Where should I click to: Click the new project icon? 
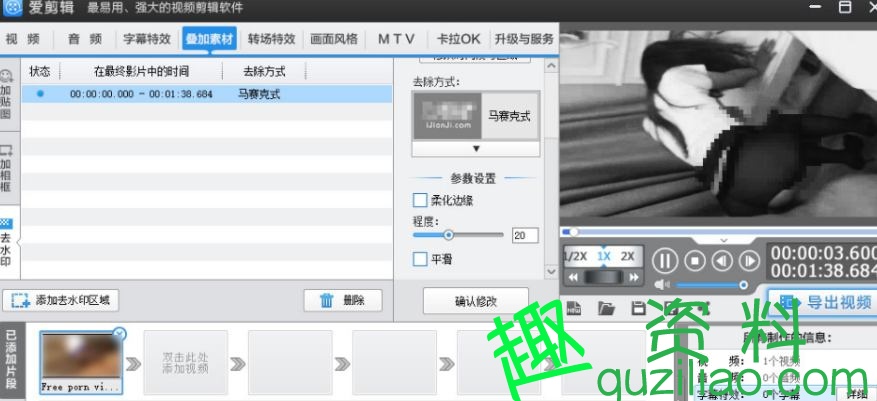573,308
